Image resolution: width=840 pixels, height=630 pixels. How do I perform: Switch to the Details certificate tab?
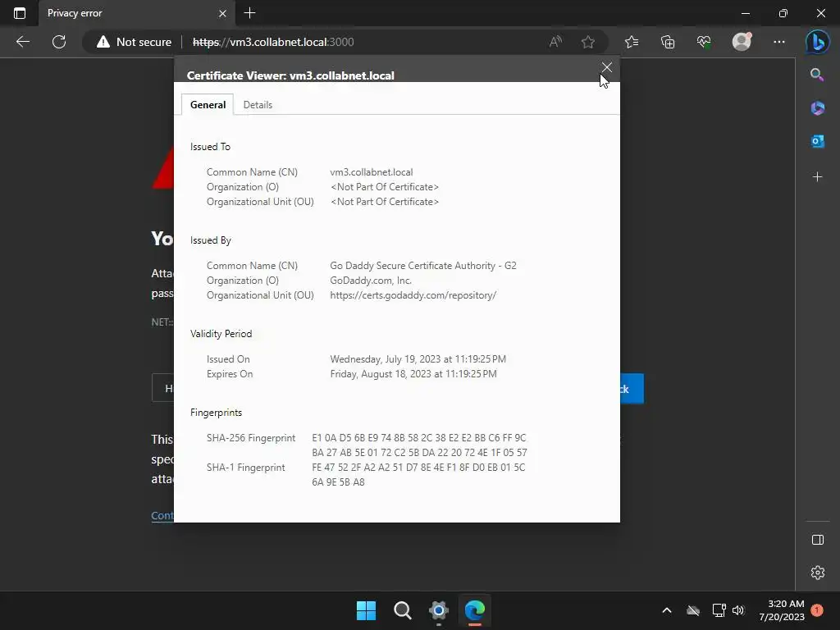[x=258, y=104]
